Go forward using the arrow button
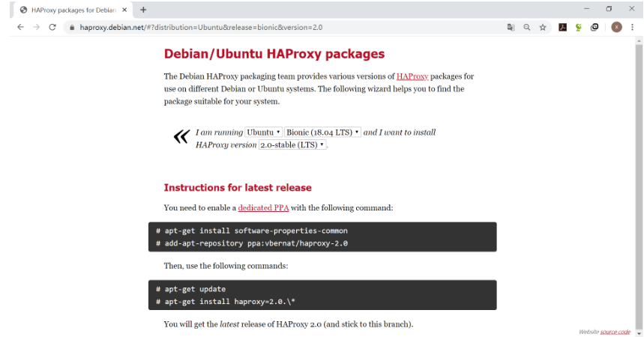This screenshot has height=337, width=644. pos(37,27)
